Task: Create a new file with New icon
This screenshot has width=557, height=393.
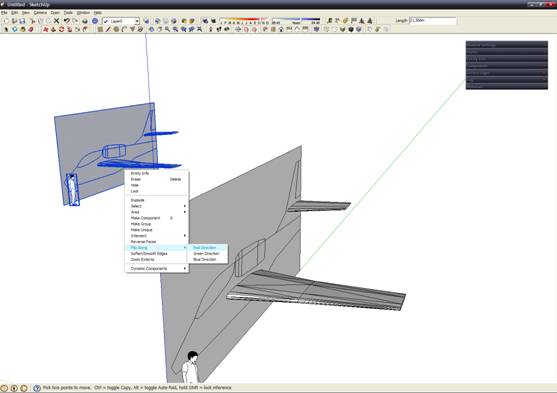Action: (x=6, y=21)
